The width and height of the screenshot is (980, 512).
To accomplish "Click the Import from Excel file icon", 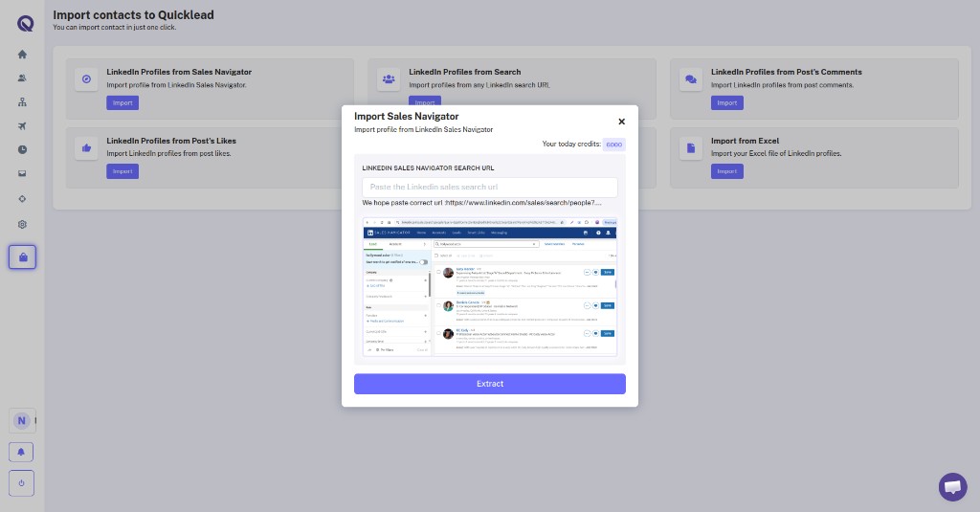I will click(x=691, y=148).
